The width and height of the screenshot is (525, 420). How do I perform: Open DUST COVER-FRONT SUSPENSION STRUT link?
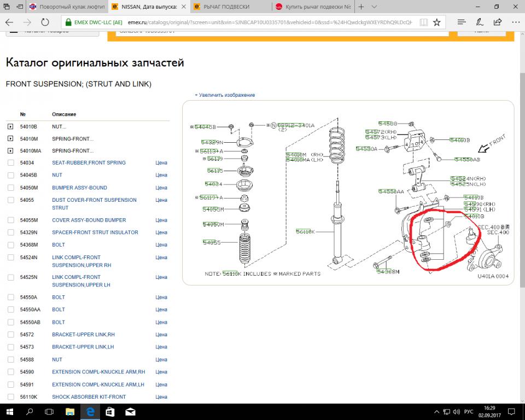click(x=94, y=203)
